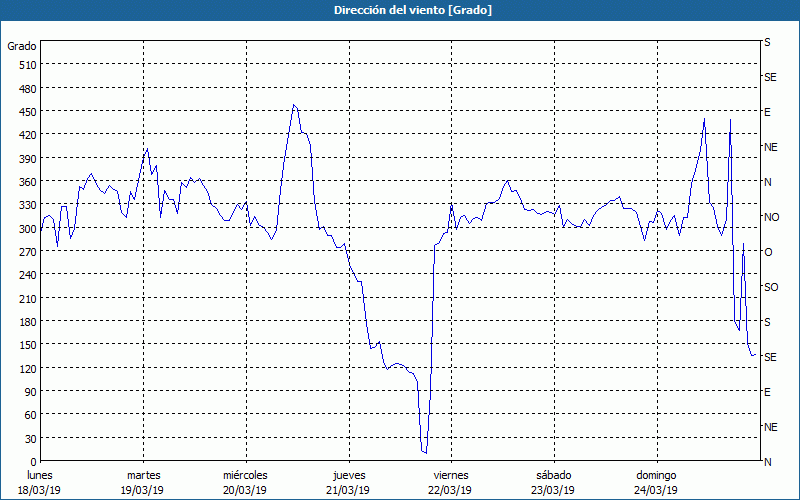Select the date 21/03/19
This screenshot has height=500, width=800.
[x=348, y=490]
